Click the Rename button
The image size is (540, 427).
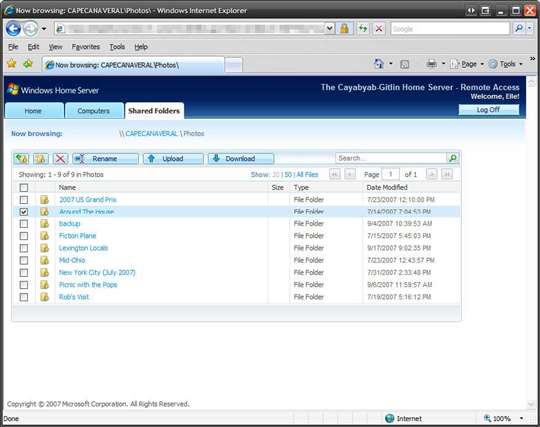click(x=105, y=159)
